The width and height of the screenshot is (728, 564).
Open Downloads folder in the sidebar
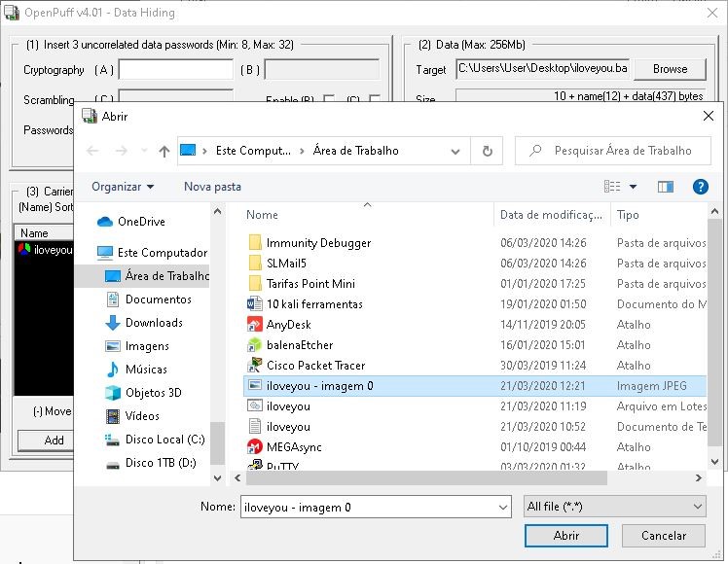click(154, 323)
